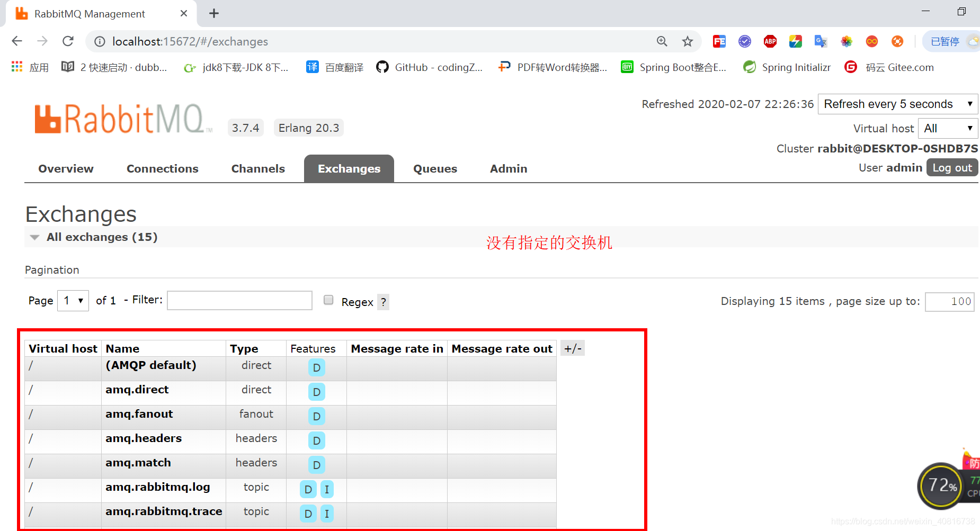Switch to the Channels tab

258,168
